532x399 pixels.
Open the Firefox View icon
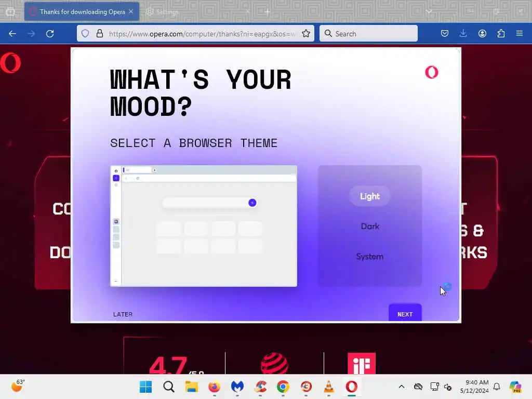[10, 11]
